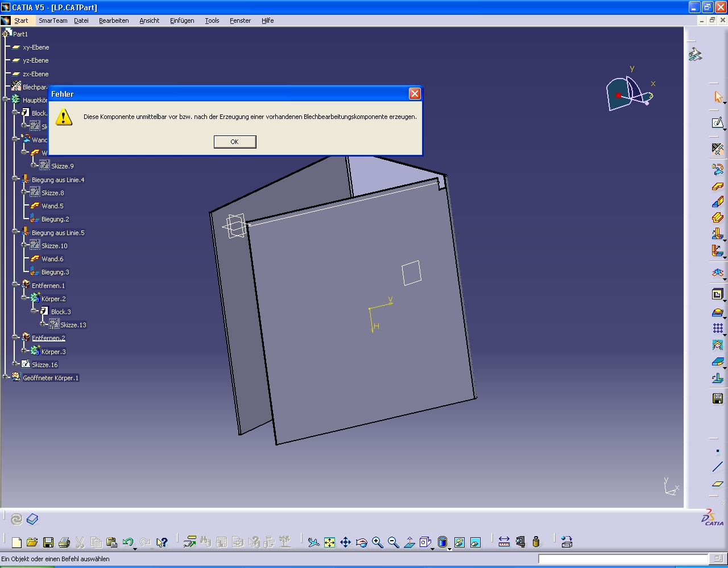
Task: Open the Tools menu
Action: point(212,20)
